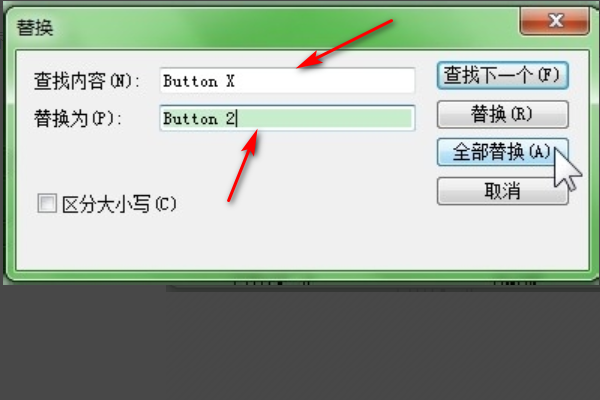Close the 替换 dialog with the X

554,21
